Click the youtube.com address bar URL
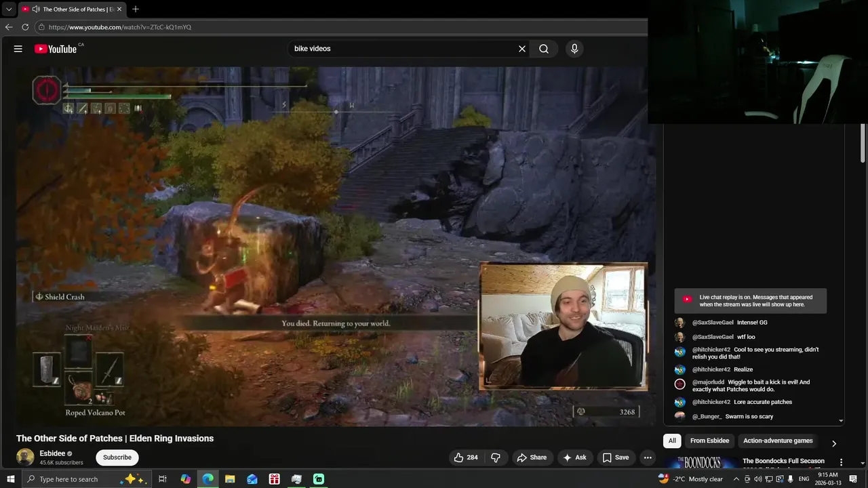 click(120, 27)
